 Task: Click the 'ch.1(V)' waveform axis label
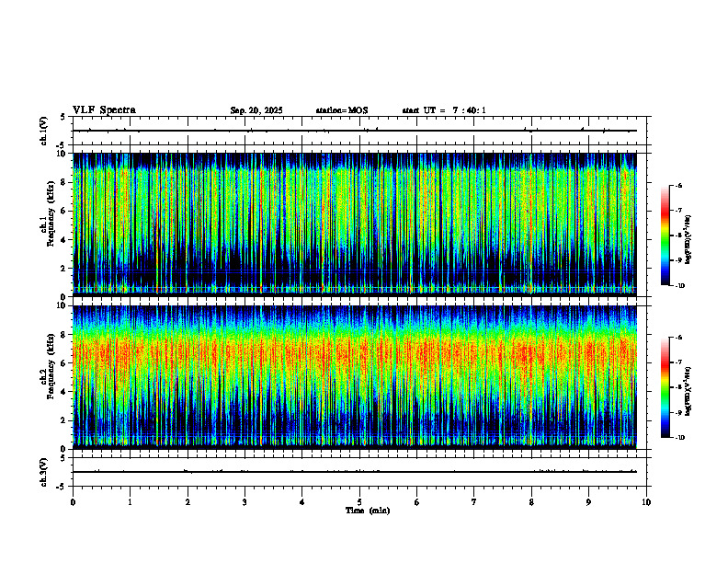pos(43,131)
